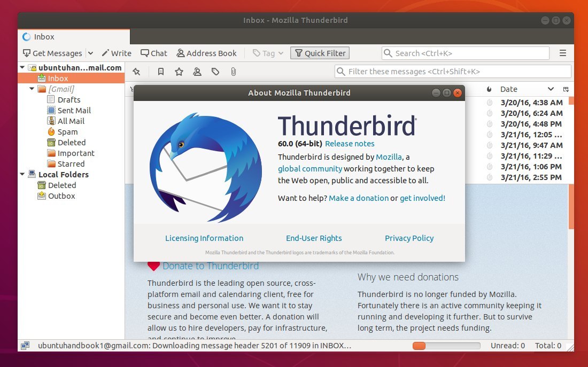Select the Inbox folder
This screenshot has height=367, width=588.
71,78
